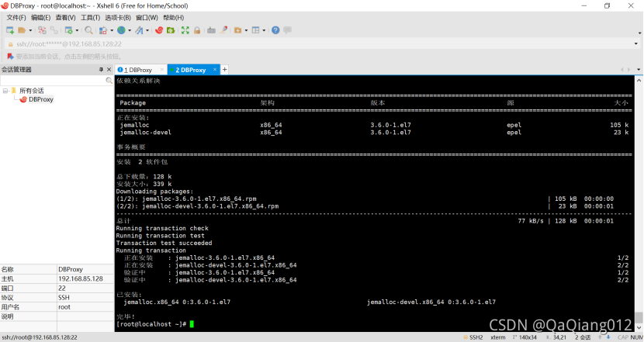Viewport: 644px width, 342px height.
Task: Open the 窗口(W) menu
Action: [x=147, y=18]
